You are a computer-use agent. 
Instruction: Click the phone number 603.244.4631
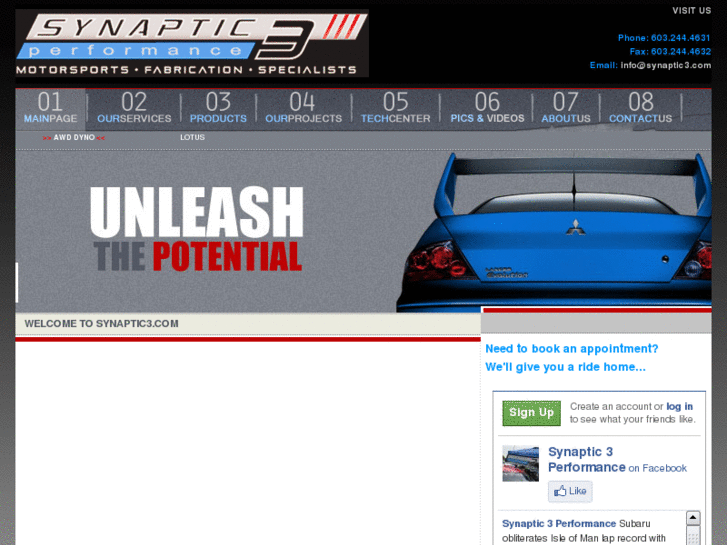point(680,38)
